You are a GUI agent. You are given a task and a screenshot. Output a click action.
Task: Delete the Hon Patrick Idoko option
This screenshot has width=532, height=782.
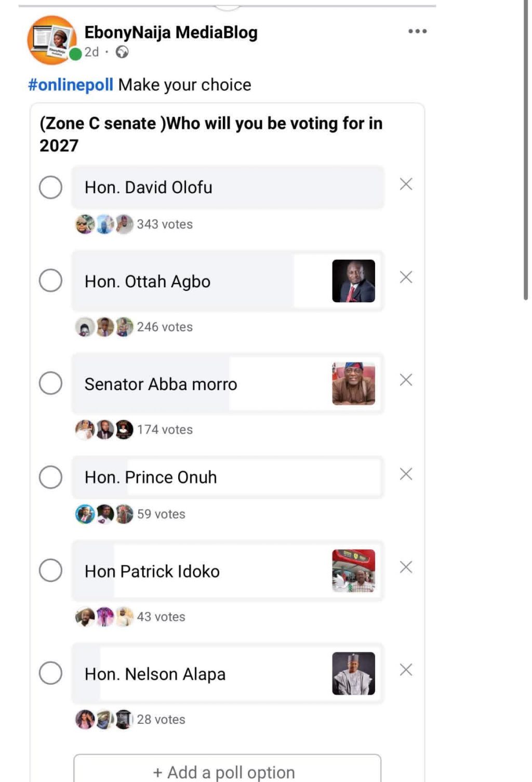coord(406,567)
